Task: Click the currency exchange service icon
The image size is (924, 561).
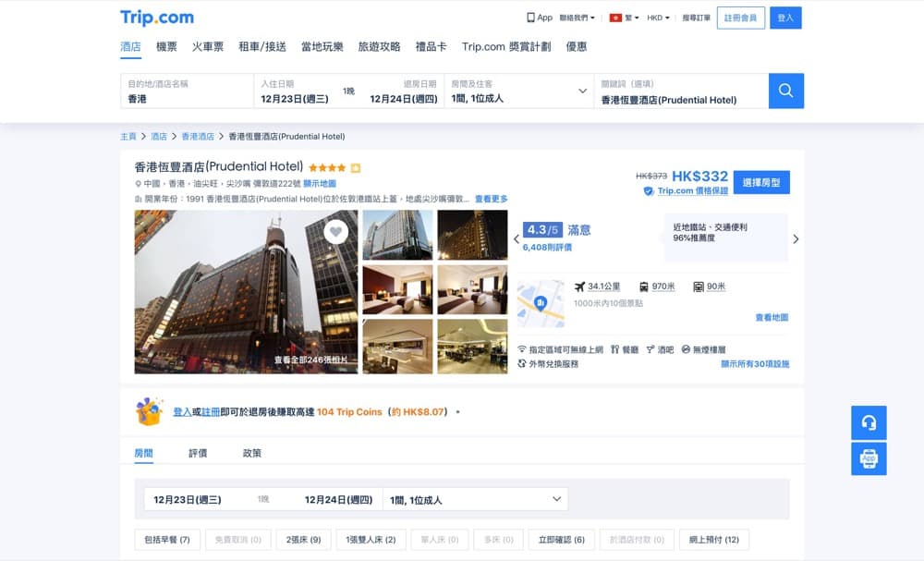Action: pos(521,363)
